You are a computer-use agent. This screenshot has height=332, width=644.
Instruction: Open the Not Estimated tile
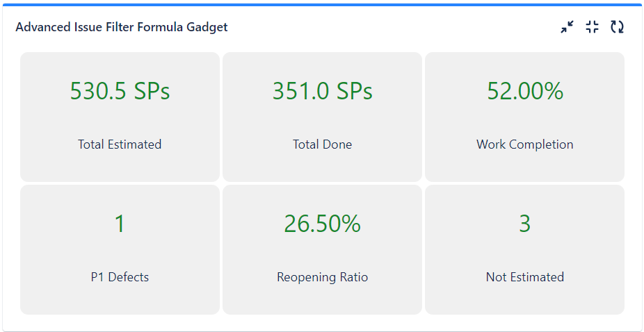coord(525,249)
